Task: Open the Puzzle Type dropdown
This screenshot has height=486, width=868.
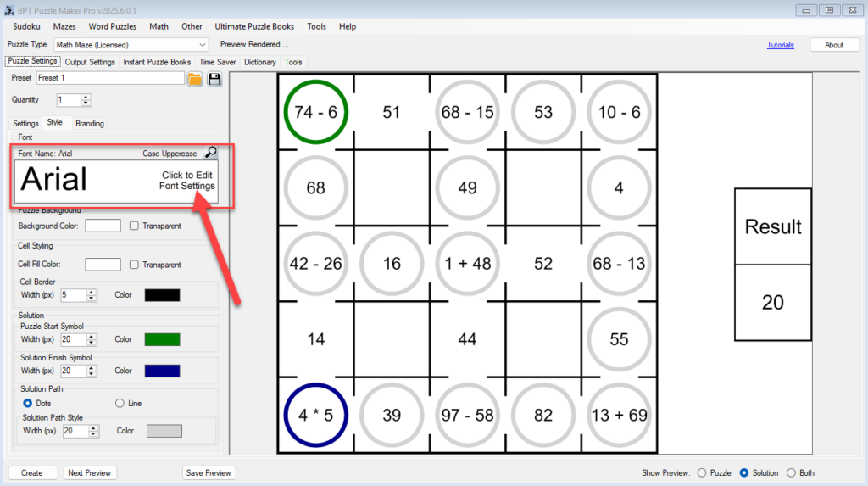Action: click(x=202, y=45)
